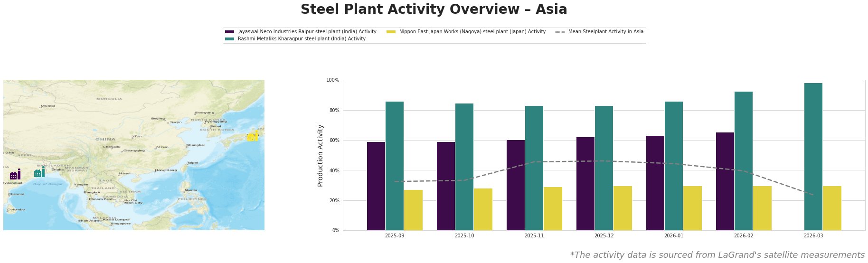The width and height of the screenshot is (868, 263).
Task: Click the dashed gray mean-activity legend marker
Action: 560,32
